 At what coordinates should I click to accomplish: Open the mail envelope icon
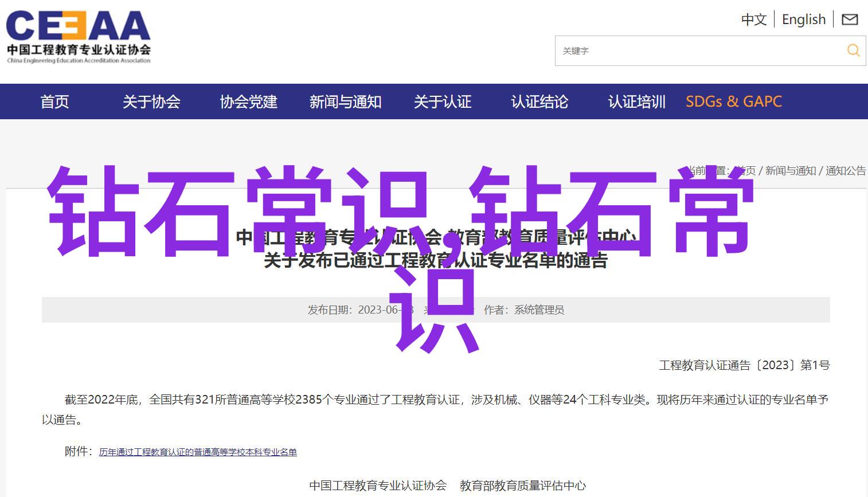point(850,19)
